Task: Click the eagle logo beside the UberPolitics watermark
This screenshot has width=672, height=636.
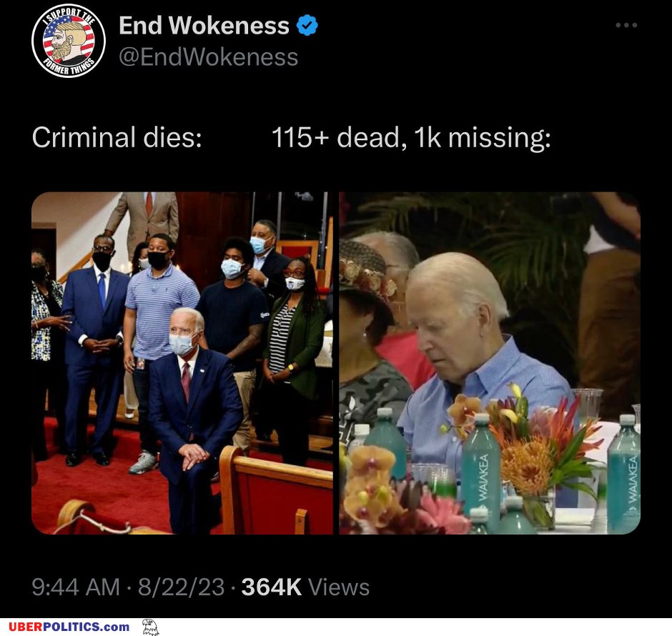Action: (150, 627)
